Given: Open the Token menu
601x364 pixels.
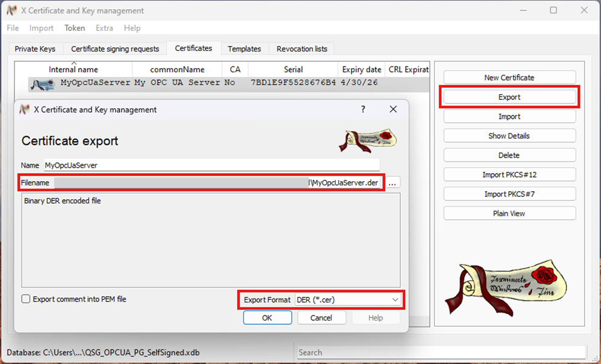Looking at the screenshot, I should (x=75, y=28).
